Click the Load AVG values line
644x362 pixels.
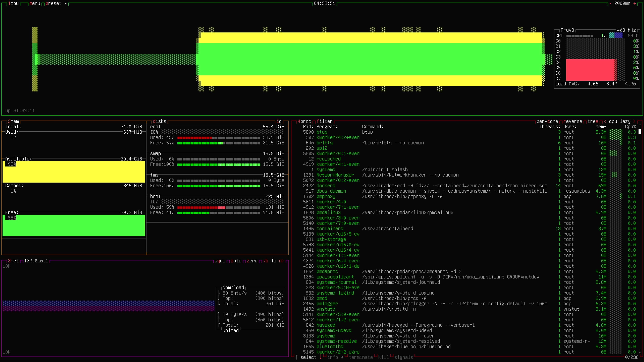tap(595, 84)
